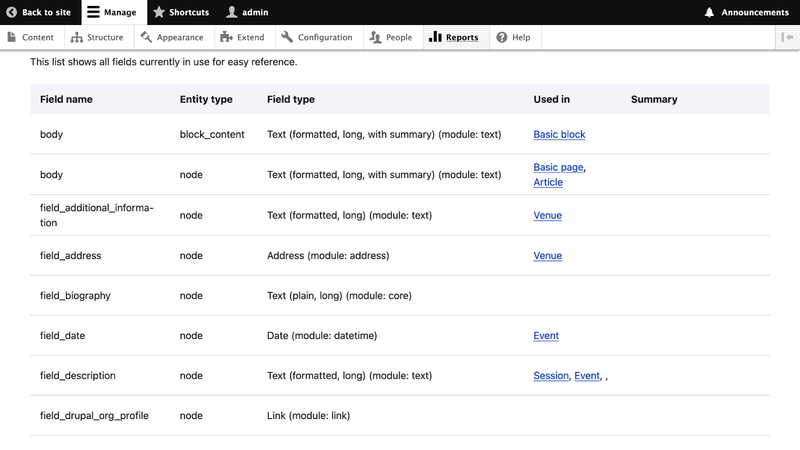Open the Session link in field_description

[x=551, y=376]
